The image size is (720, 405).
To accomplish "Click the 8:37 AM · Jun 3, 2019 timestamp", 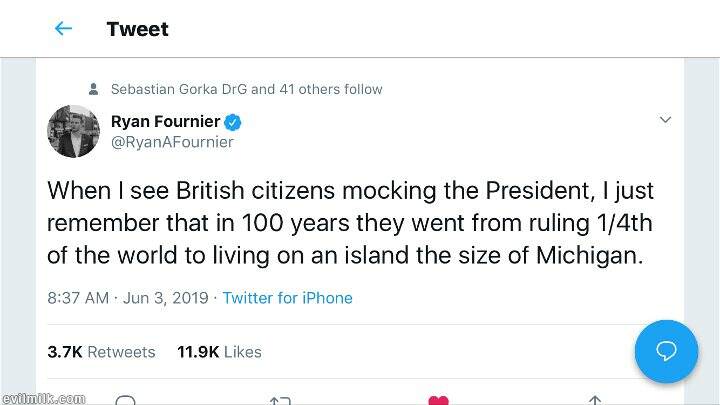I will point(127,298).
